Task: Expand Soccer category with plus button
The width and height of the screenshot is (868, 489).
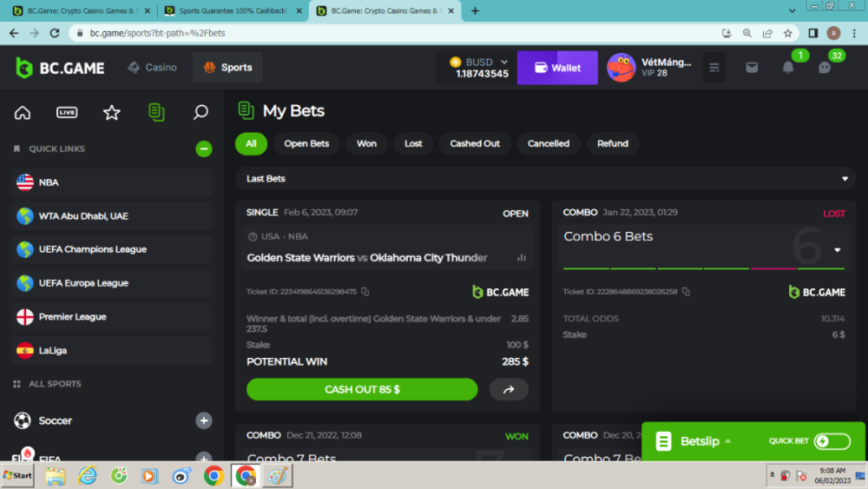Action: 204,420
